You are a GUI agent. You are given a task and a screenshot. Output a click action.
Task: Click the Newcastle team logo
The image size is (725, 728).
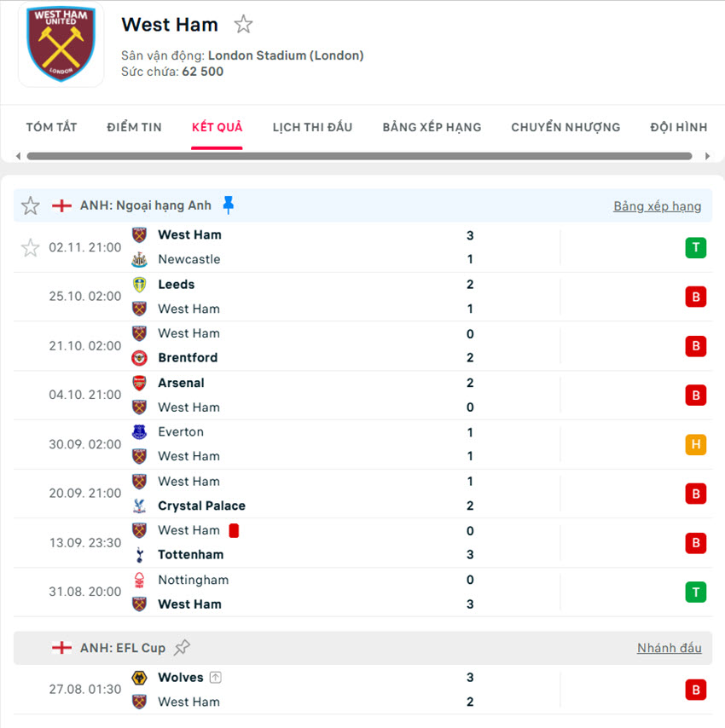coord(141,259)
